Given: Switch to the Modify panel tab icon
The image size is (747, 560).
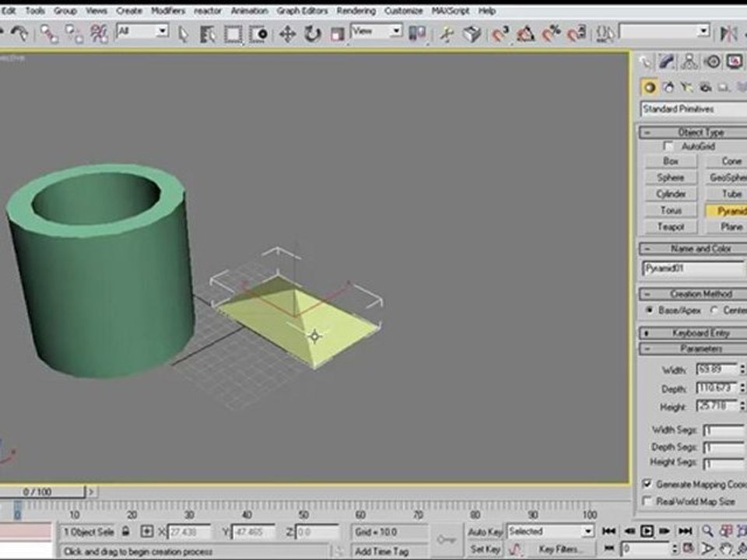Looking at the screenshot, I should pyautogui.click(x=666, y=62).
